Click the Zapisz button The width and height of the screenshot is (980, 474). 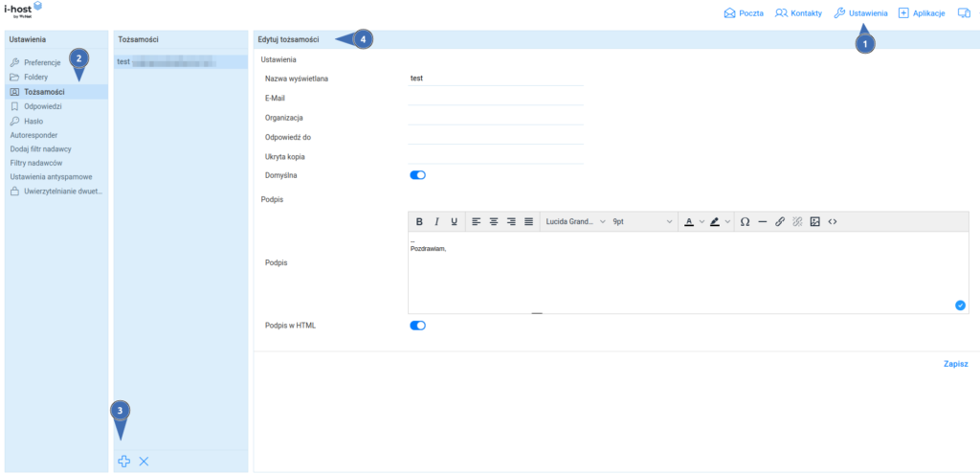point(955,364)
